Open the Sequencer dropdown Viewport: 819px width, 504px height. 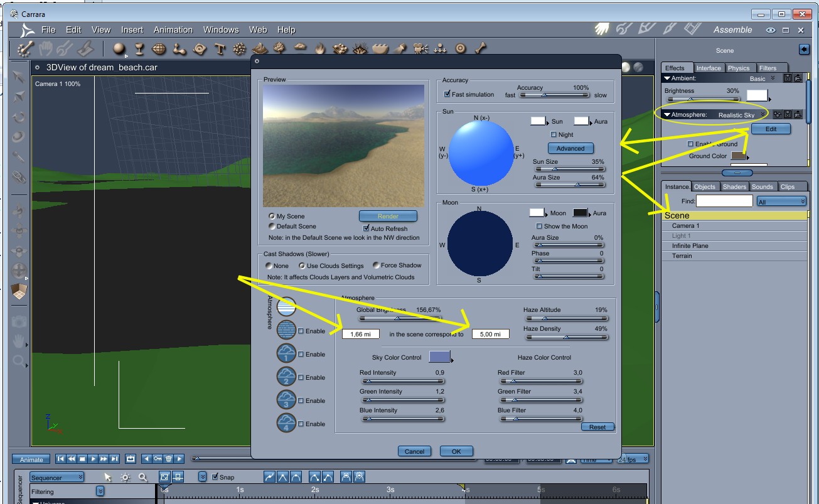coord(56,477)
